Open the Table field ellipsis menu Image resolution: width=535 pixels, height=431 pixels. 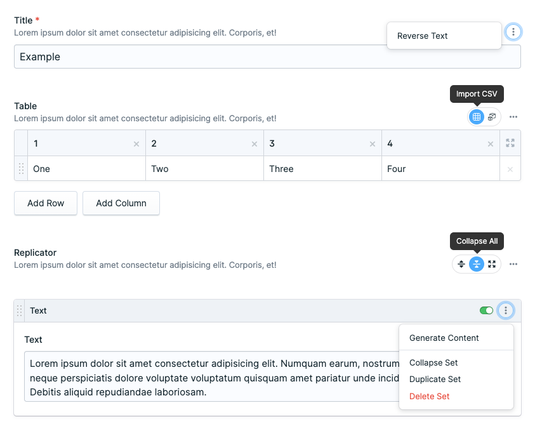tap(513, 117)
